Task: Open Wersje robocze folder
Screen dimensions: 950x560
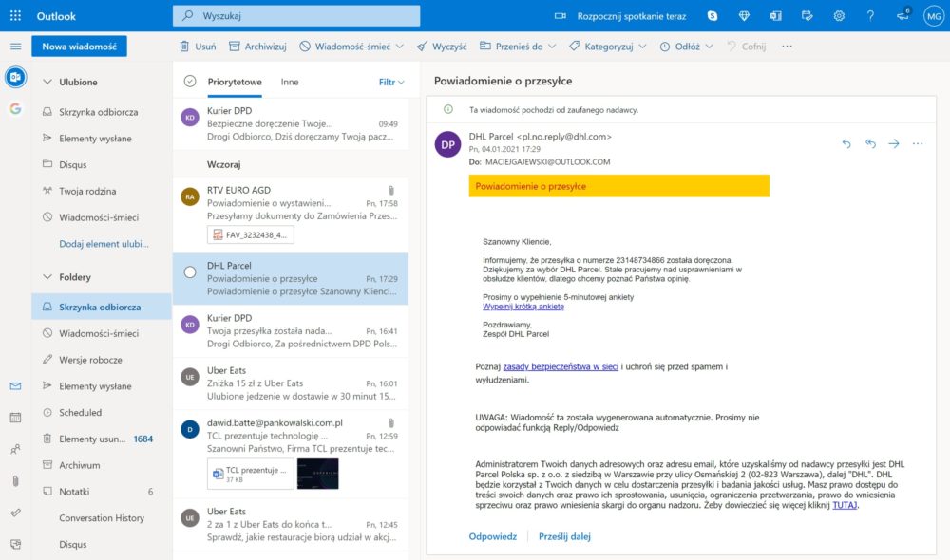Action: [102, 360]
